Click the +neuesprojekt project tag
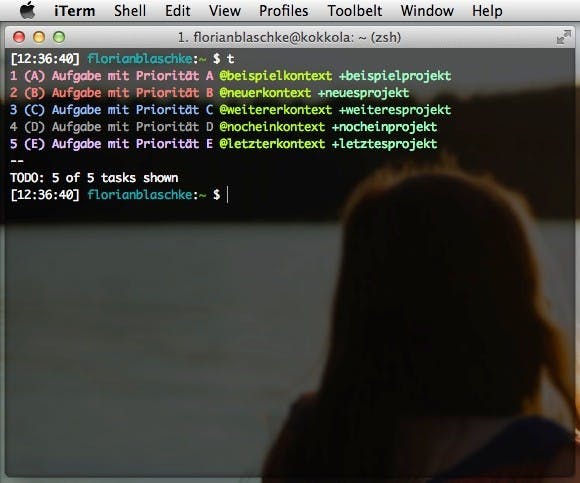The width and height of the screenshot is (580, 483). click(x=364, y=93)
